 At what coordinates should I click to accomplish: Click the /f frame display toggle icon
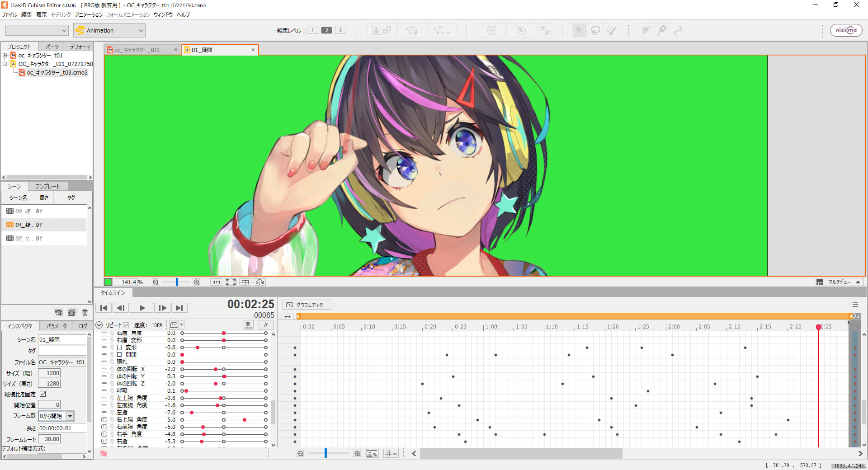pyautogui.click(x=266, y=325)
